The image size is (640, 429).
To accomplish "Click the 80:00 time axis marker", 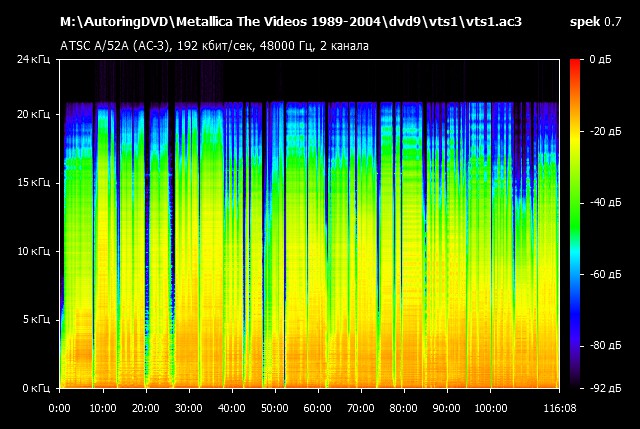I will tap(404, 408).
